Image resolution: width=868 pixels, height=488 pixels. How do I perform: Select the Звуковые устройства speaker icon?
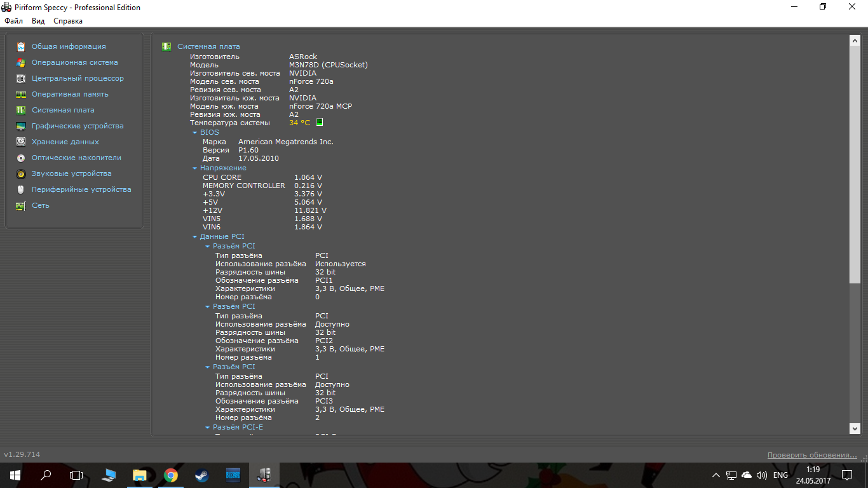click(x=21, y=173)
